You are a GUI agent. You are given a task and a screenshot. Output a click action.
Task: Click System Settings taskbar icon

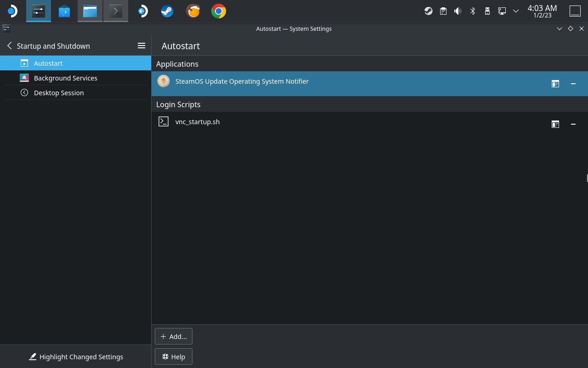click(39, 11)
